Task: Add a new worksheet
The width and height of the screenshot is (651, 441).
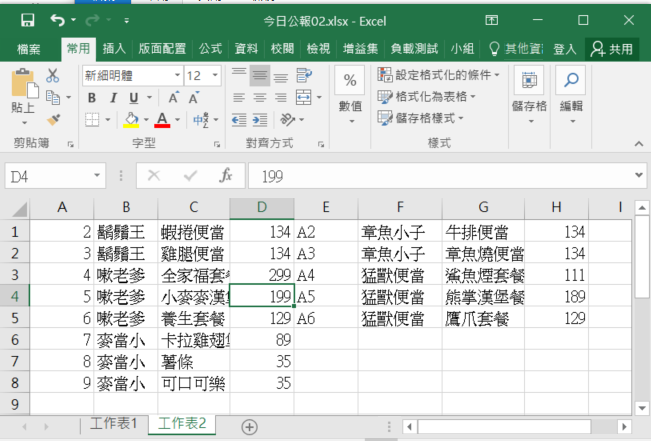Action: pos(249,427)
